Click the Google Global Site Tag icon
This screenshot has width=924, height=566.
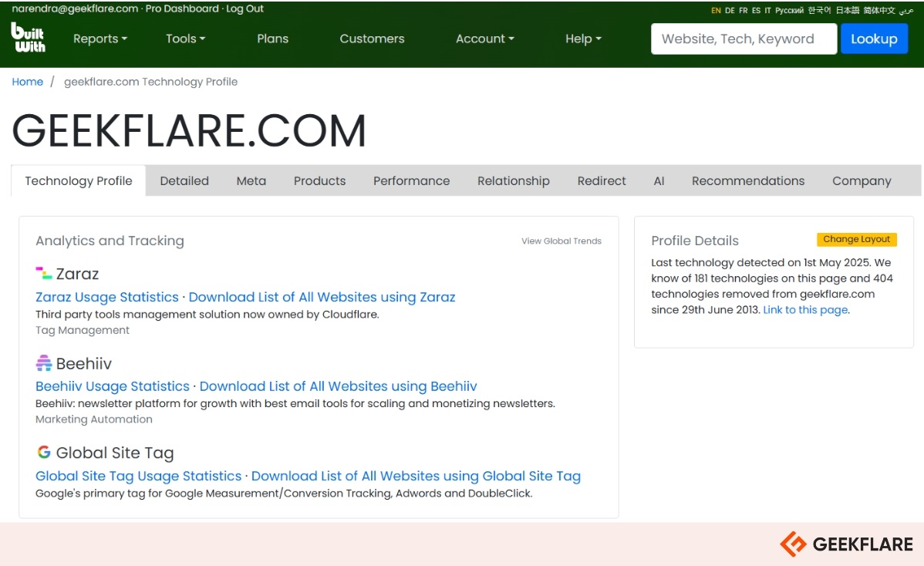tap(44, 452)
